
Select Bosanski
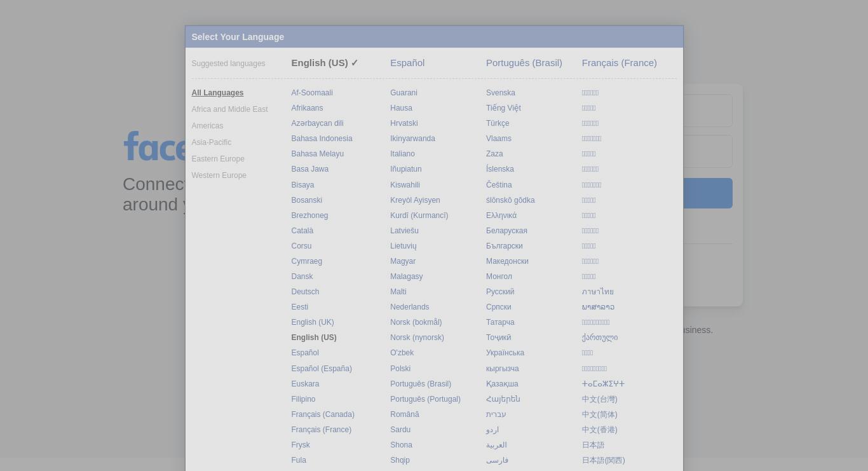point(306,200)
